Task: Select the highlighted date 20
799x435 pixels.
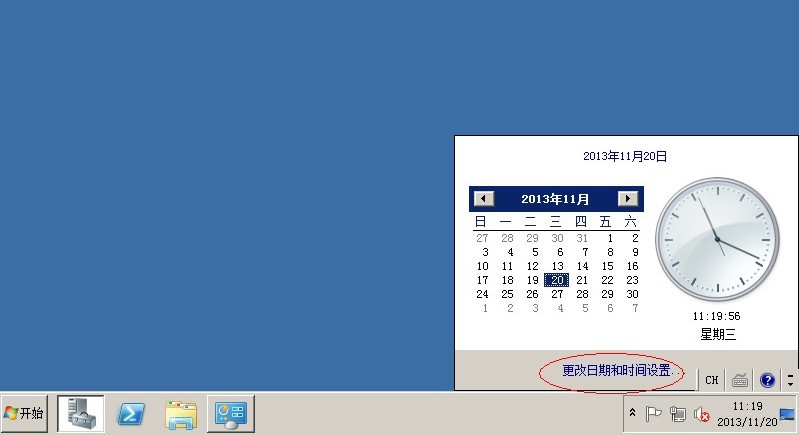Action: pyautogui.click(x=557, y=280)
